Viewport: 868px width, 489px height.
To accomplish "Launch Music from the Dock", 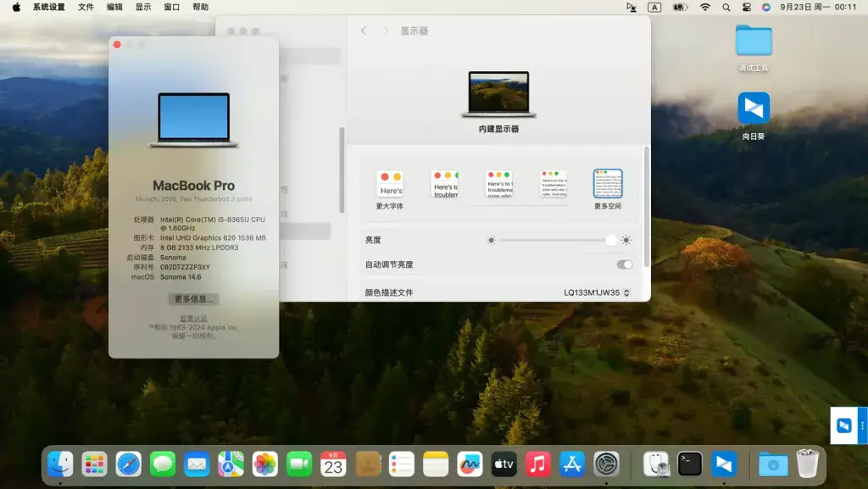I will point(538,464).
